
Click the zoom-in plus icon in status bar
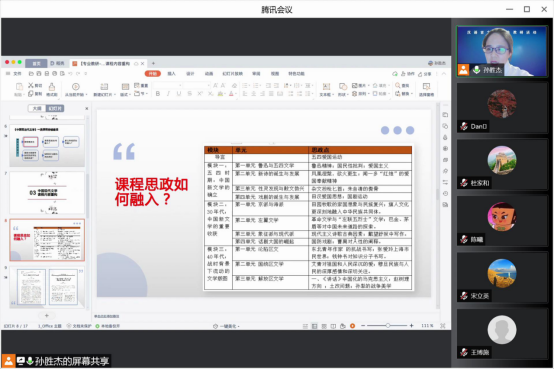[x=412, y=325]
